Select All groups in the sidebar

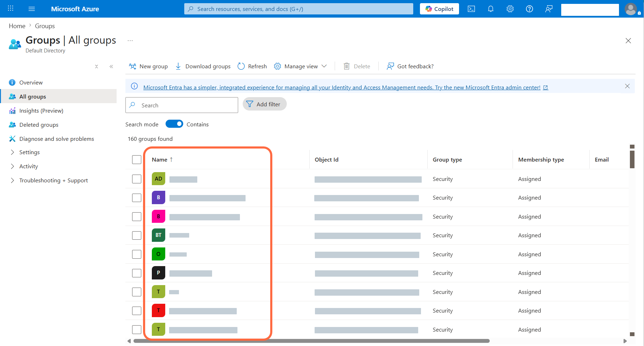[58, 96]
